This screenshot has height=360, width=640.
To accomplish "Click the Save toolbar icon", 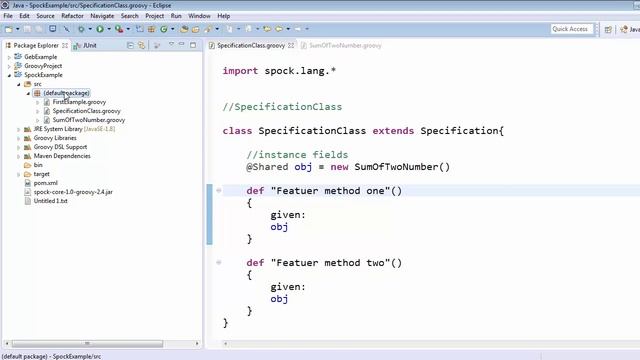I will point(27,29).
